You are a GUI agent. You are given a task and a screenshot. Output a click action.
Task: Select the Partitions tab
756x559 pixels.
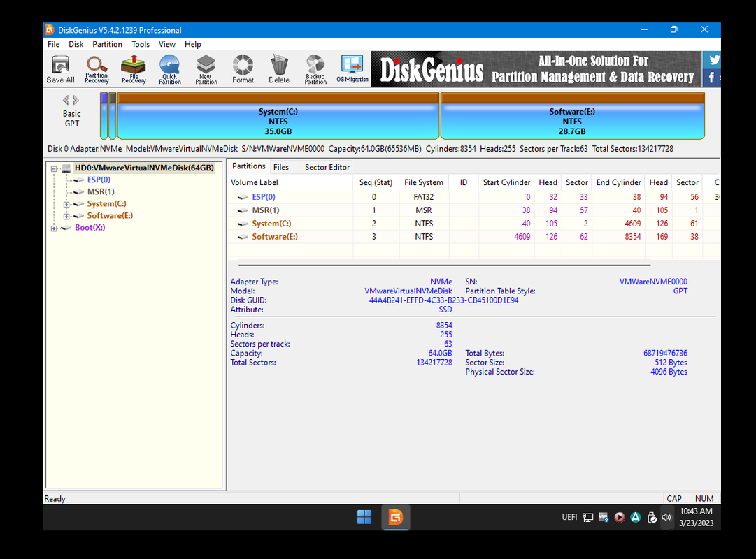click(249, 166)
